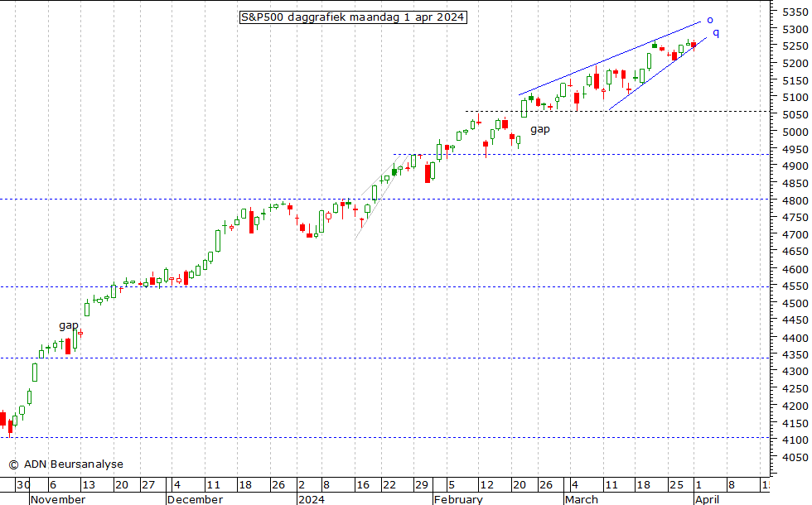Click the April month label
Screen dimensions: 812x505
pyautogui.click(x=707, y=499)
